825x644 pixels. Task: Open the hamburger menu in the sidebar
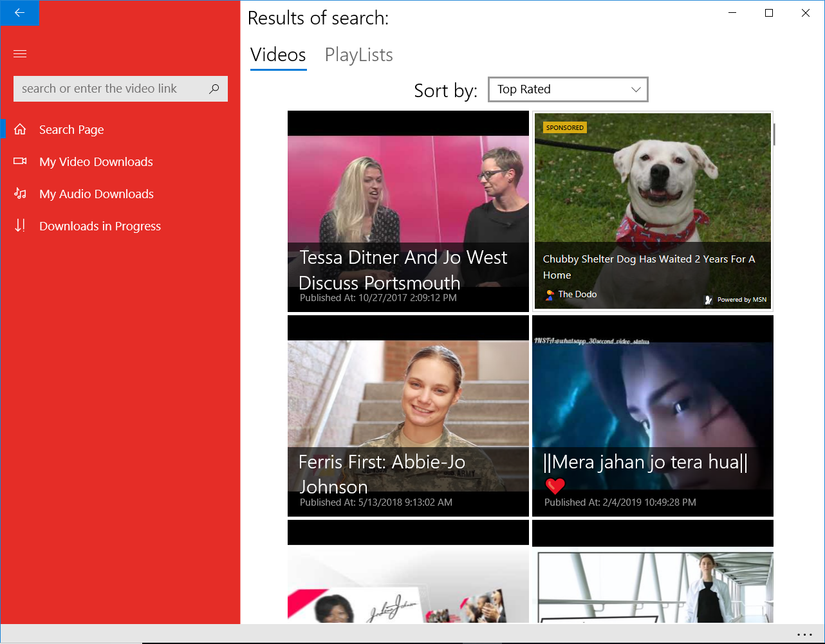point(20,53)
